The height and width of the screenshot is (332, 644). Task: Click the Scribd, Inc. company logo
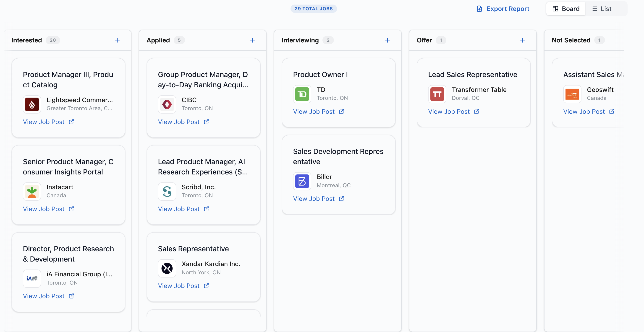[x=167, y=191]
